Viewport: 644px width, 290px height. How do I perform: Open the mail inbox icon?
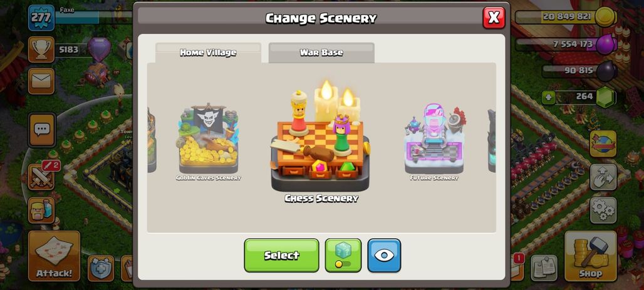point(41,81)
